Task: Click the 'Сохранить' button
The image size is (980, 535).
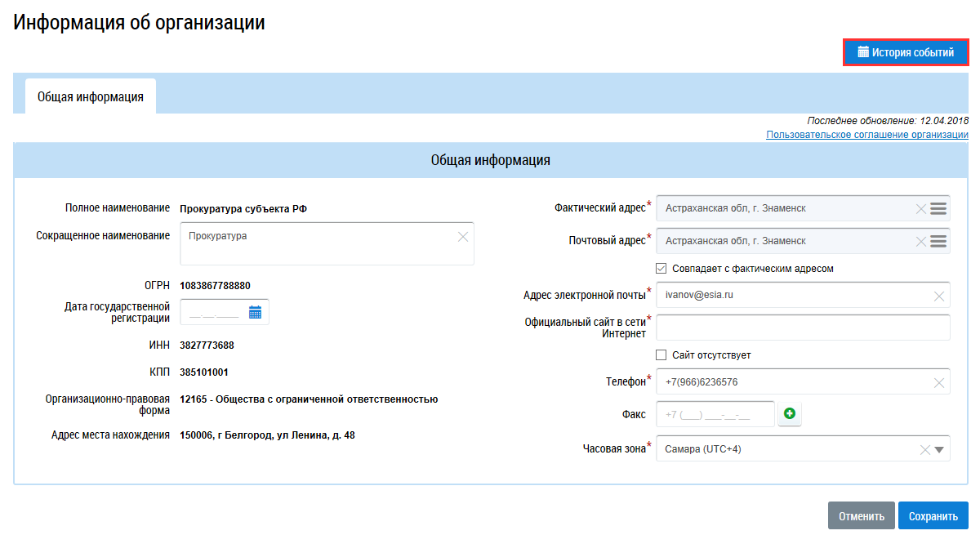Action: (933, 516)
